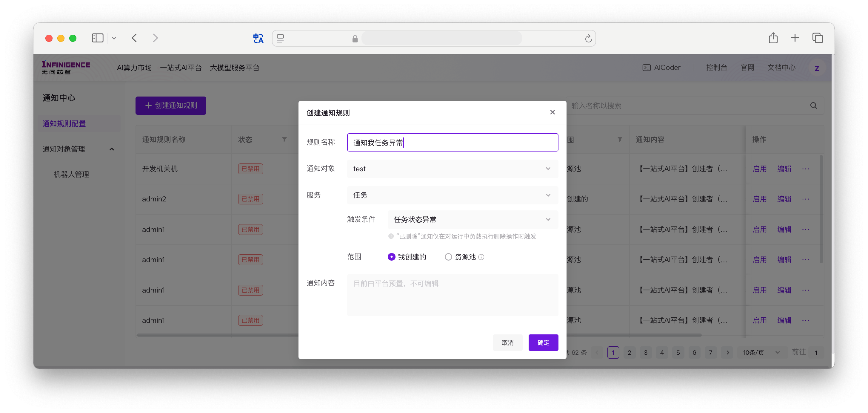Open more actions for 开发机关机 row
This screenshot has width=868, height=413.
tap(805, 169)
